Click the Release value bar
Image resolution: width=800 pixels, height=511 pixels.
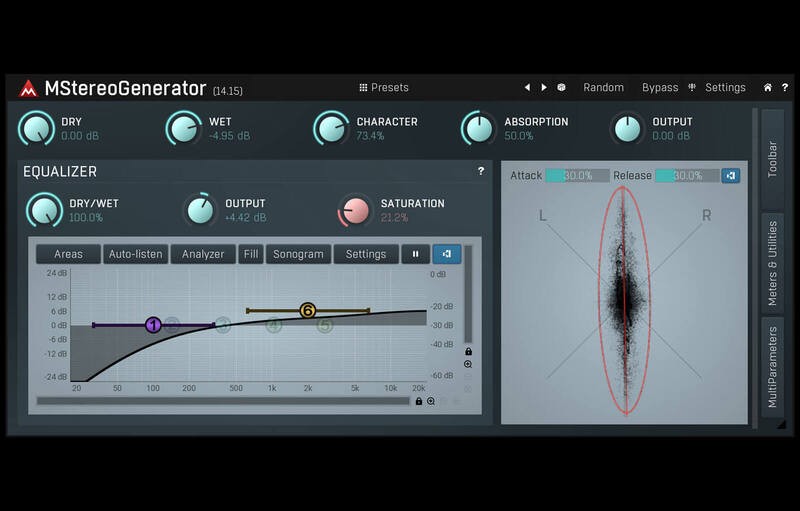(687, 175)
